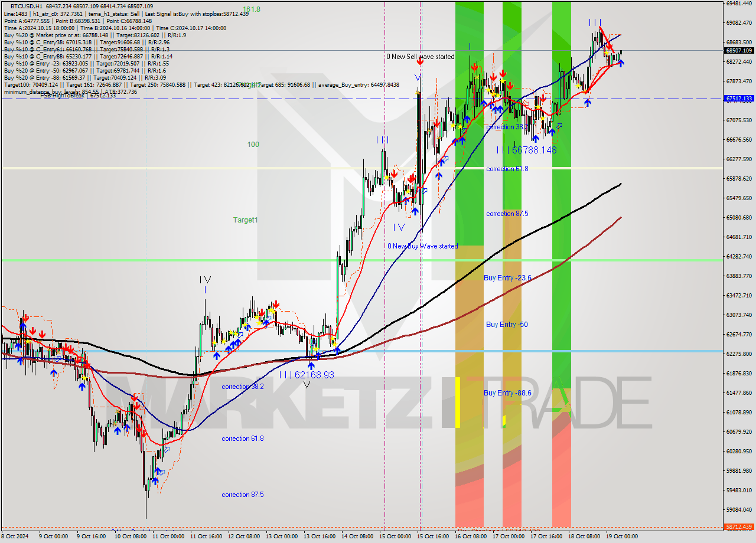The image size is (756, 543).
Task: Click the '0 New Buy Wave started' annotation
Action: 423,246
